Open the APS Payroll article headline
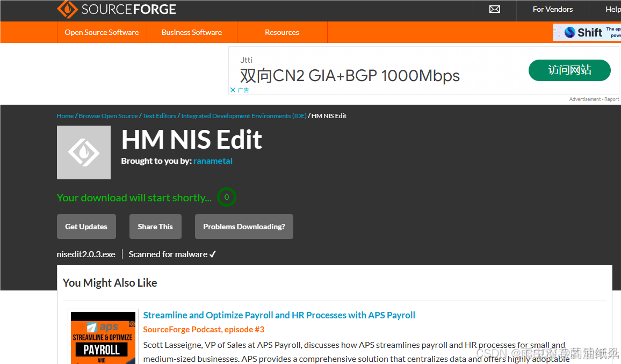The width and height of the screenshot is (621, 364). click(x=279, y=315)
